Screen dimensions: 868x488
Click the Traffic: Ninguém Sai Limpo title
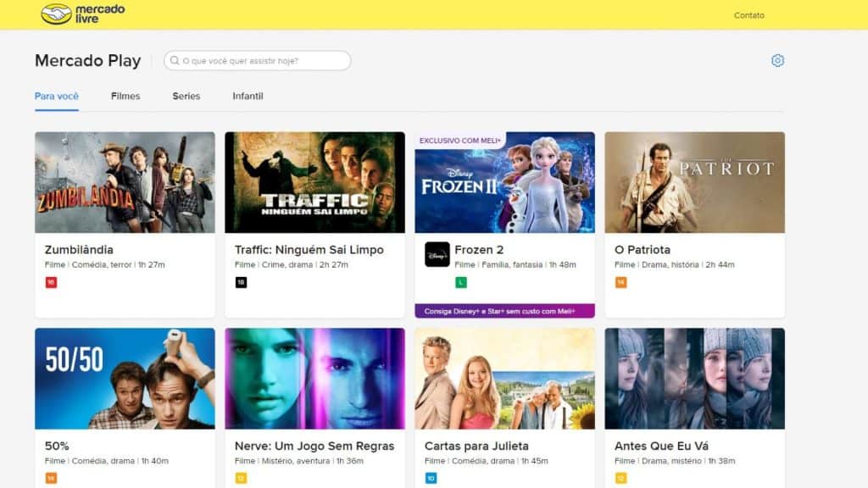309,250
